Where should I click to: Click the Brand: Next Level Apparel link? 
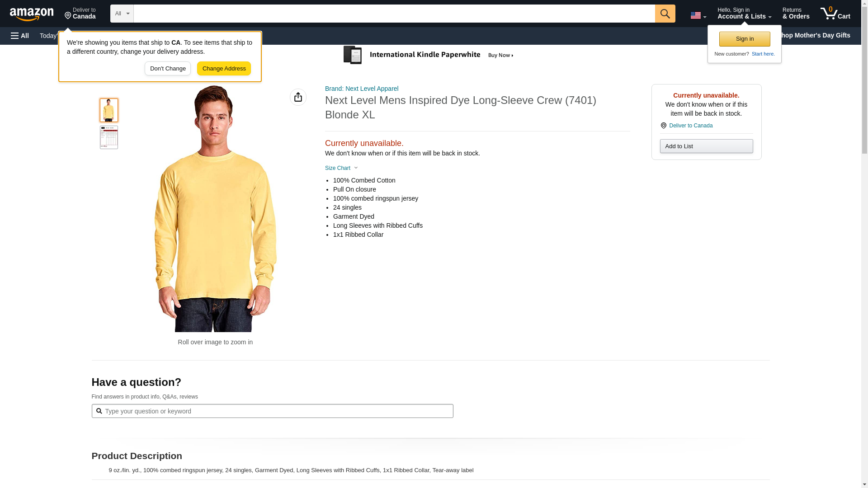click(361, 89)
